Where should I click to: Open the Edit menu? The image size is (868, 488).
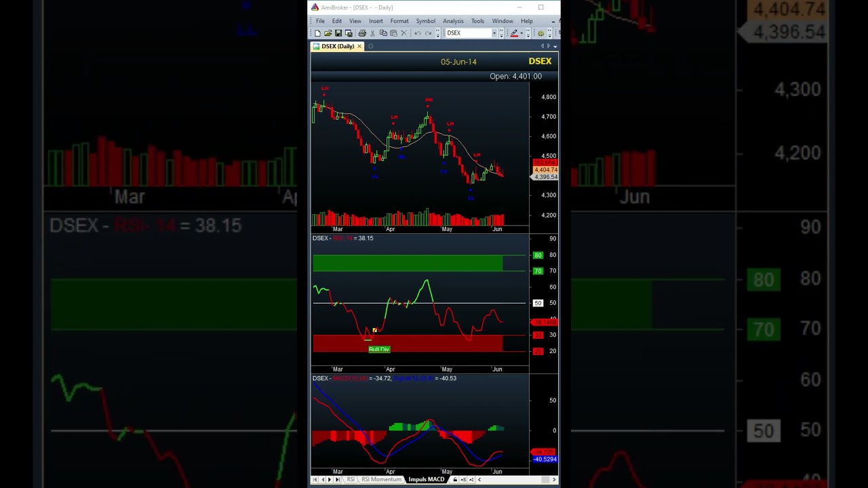(337, 21)
